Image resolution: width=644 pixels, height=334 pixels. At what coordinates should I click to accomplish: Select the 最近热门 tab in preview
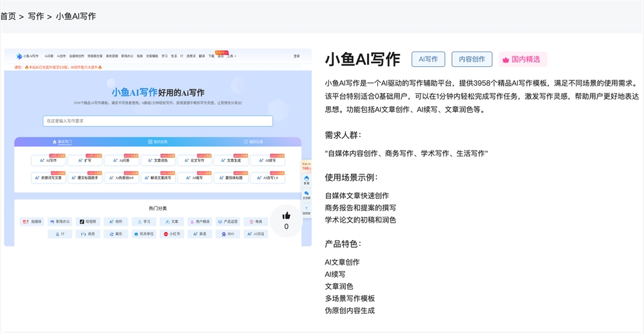pos(62,142)
